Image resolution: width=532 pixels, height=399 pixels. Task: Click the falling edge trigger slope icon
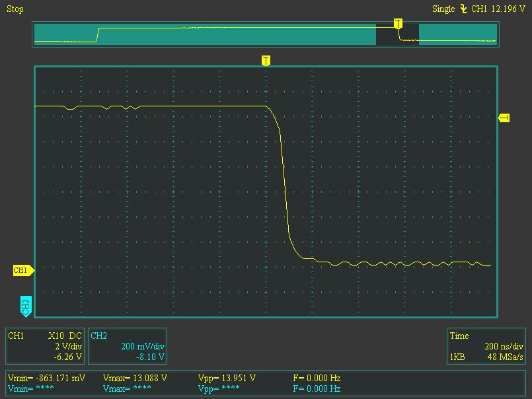pos(463,9)
